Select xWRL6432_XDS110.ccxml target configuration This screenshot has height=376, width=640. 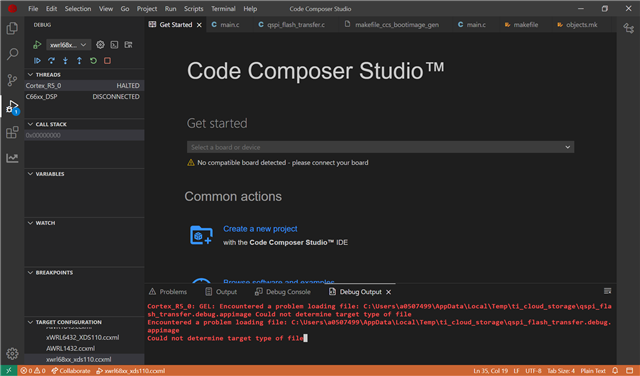click(x=82, y=337)
